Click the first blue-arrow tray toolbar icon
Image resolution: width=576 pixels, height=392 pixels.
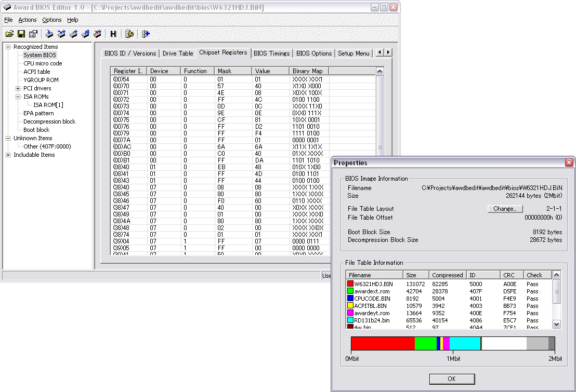[x=49, y=34]
